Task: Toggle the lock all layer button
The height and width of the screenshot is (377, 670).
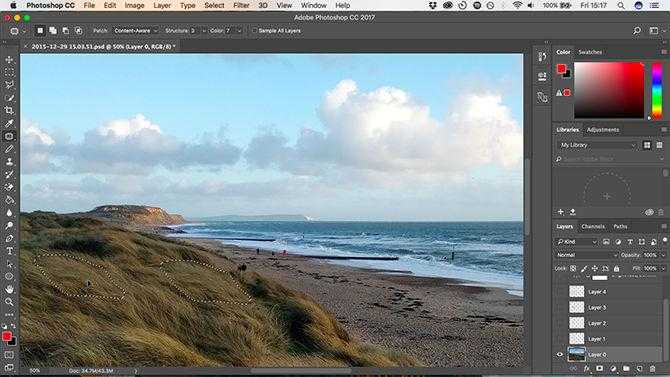Action: (x=616, y=268)
